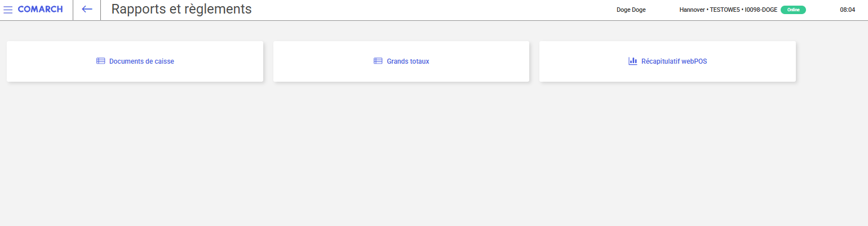Click the I0098-DOGE terminal code
The height and width of the screenshot is (226, 868).
761,10
